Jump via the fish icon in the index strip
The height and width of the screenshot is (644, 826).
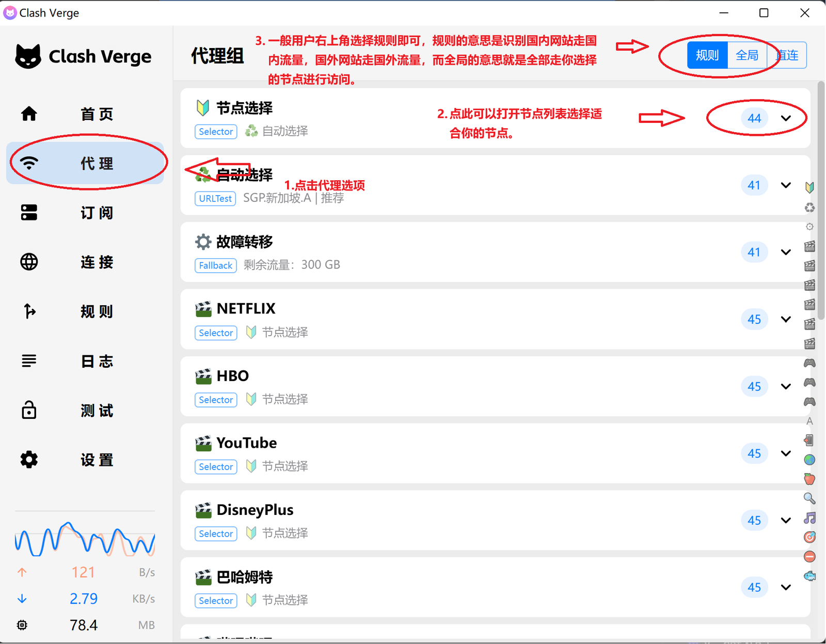click(809, 576)
